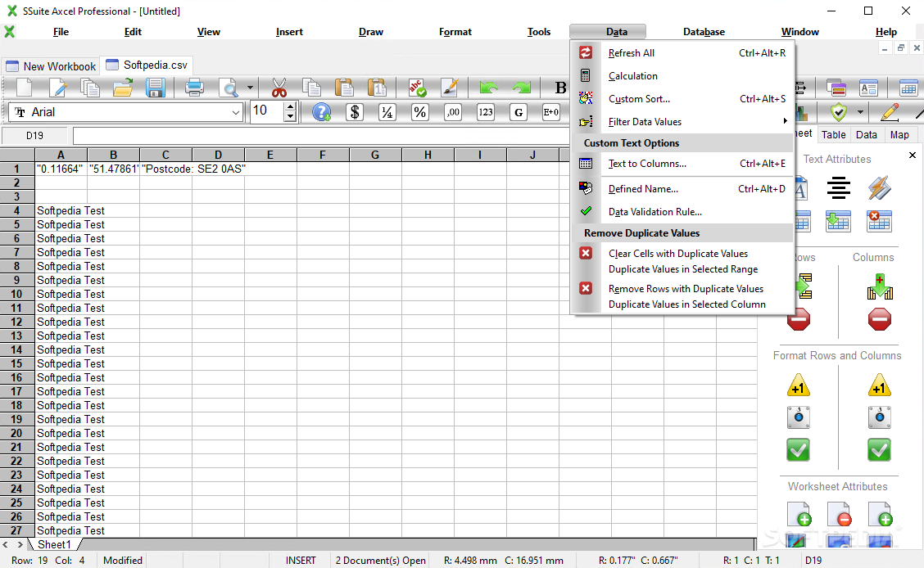
Task: Click the insert column green arrow icon
Action: [x=880, y=286]
